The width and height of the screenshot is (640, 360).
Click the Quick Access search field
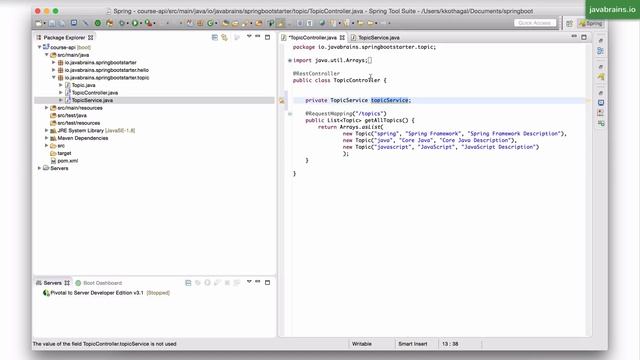coord(535,23)
